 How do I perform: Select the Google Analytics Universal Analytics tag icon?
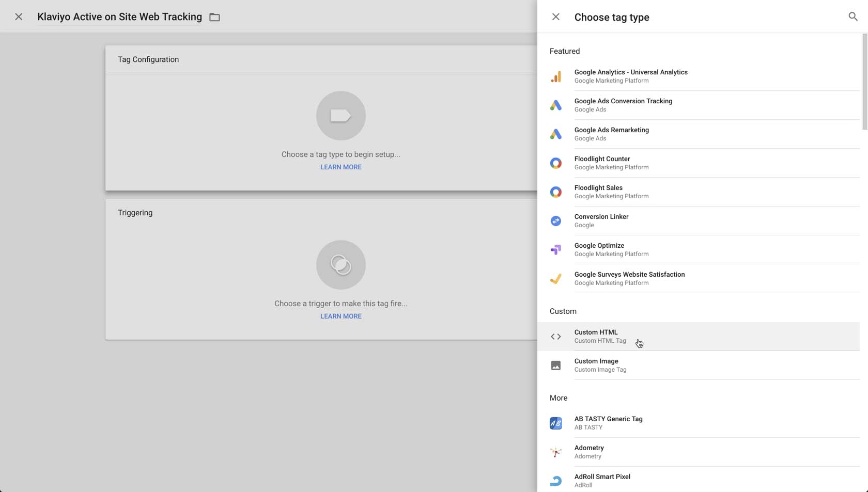point(556,76)
